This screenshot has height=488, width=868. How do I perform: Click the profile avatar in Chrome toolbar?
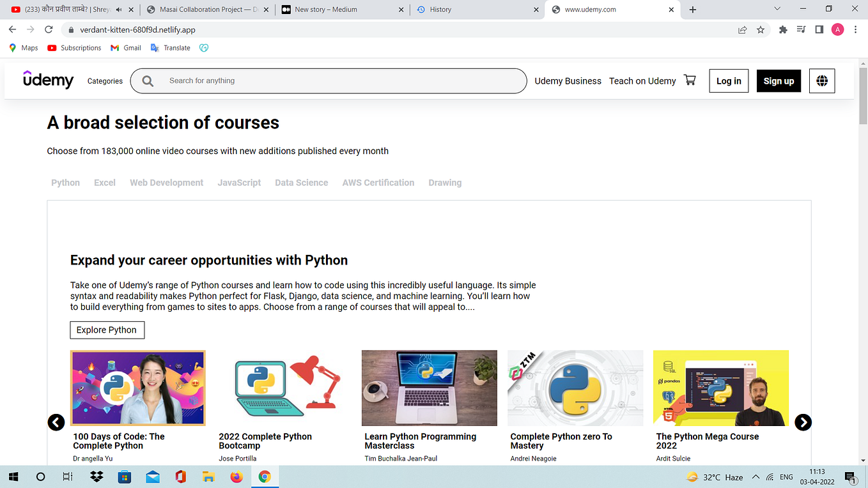tap(837, 29)
